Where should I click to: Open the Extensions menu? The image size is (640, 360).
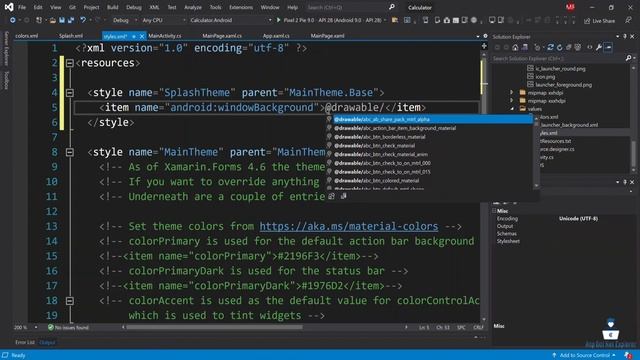[241, 7]
